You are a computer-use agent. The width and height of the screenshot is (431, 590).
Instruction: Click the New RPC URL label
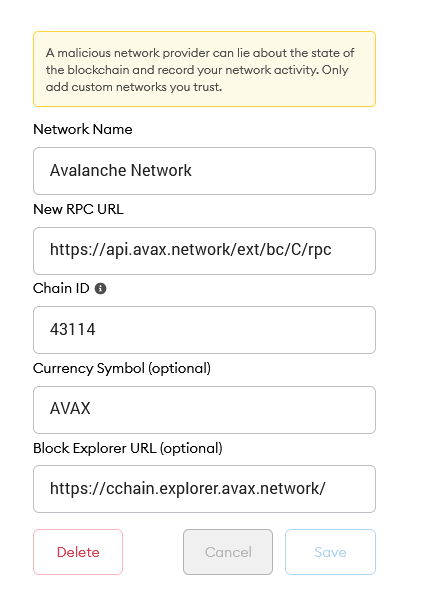[x=78, y=209]
